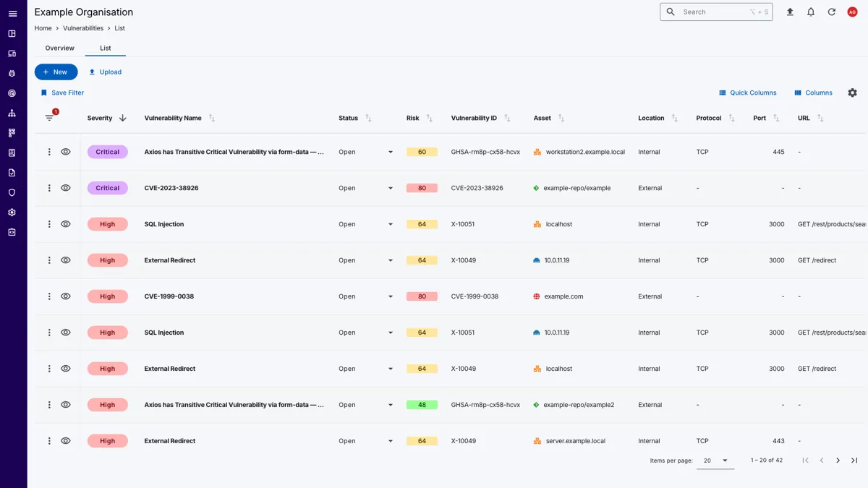Viewport: 868px width, 488px height.
Task: Open row actions menu for CVE-2023-38926
Action: coord(49,188)
